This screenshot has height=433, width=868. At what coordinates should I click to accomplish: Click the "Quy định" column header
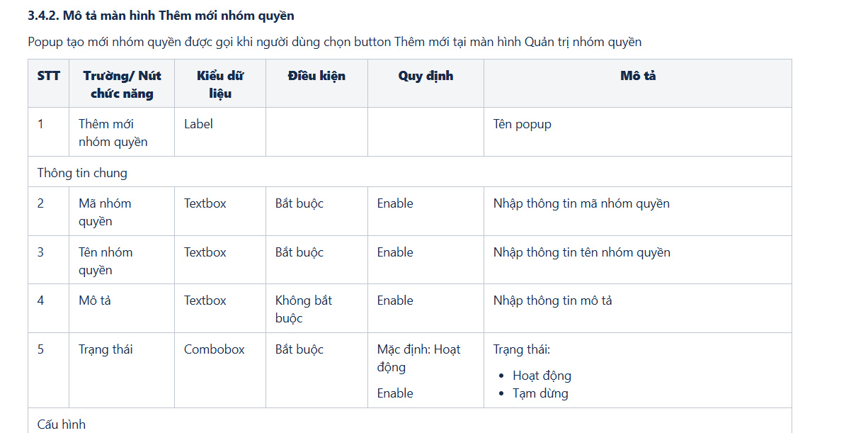(426, 76)
